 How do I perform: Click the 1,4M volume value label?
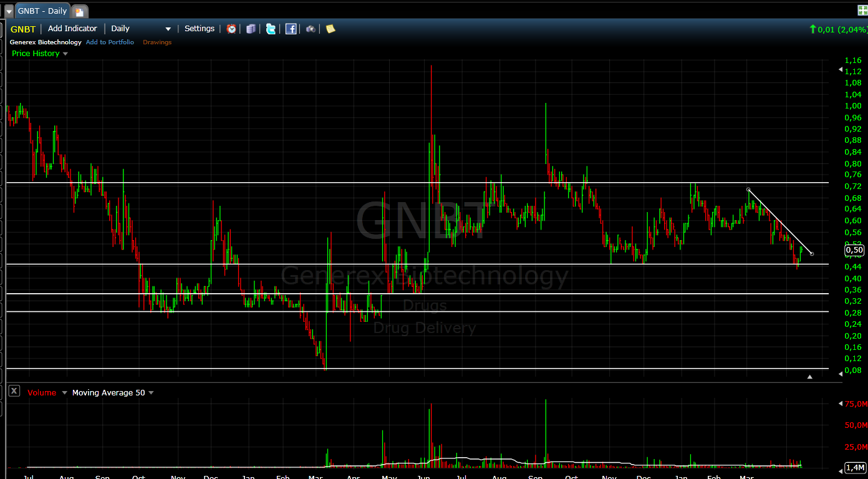855,468
